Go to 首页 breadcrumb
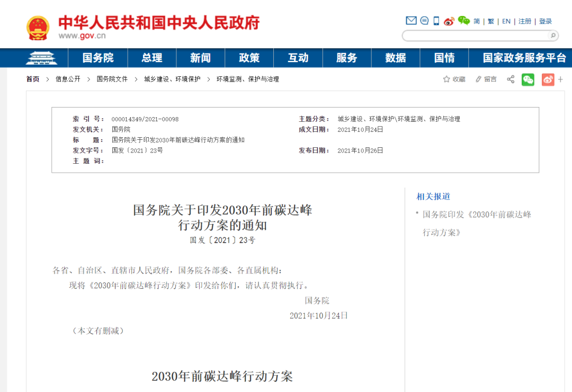Screen dimensions: 572x392 click(x=33, y=79)
